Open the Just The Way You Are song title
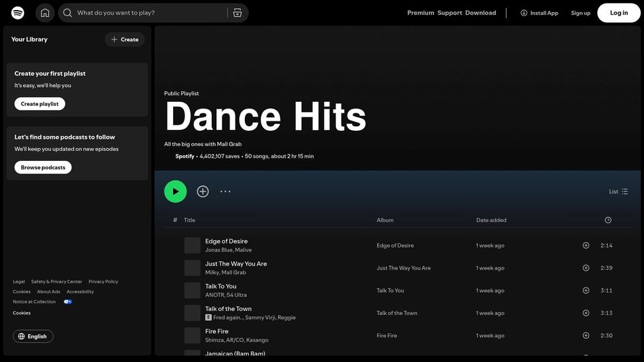This screenshot has width=644, height=362. coord(236,264)
